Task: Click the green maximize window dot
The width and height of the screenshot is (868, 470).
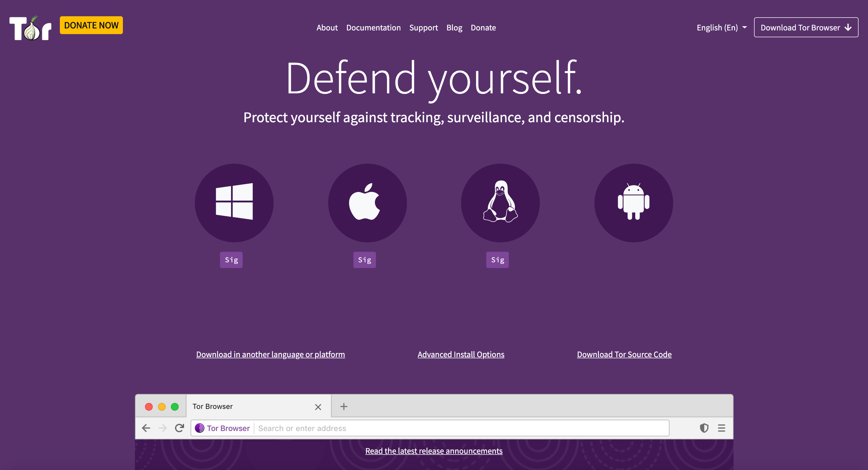Action: point(175,407)
